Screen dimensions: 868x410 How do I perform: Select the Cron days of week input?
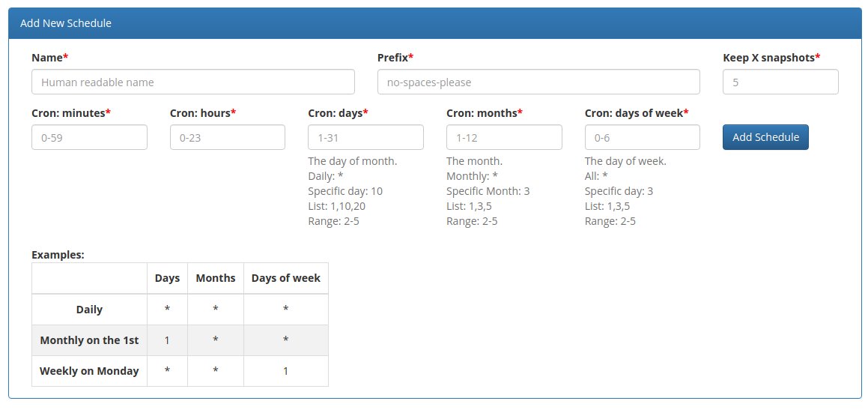642,137
